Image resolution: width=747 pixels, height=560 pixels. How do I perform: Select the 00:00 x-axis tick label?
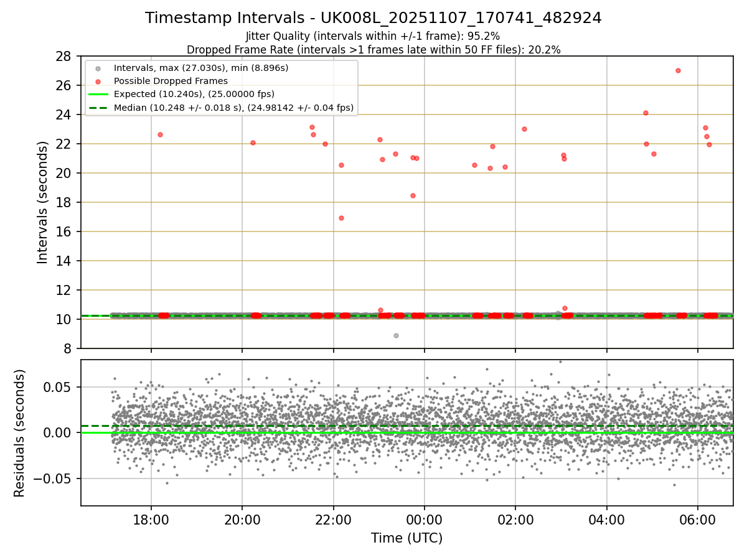[x=425, y=520]
